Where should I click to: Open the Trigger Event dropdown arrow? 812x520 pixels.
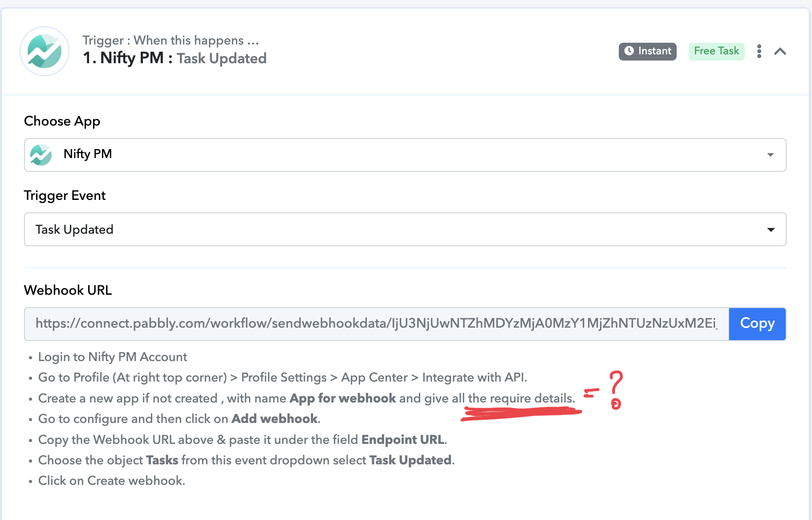tap(771, 230)
